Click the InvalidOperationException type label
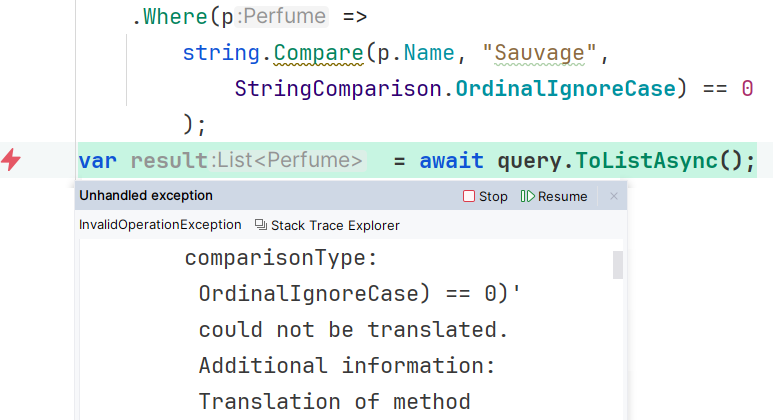This screenshot has height=420, width=773. pos(160,225)
